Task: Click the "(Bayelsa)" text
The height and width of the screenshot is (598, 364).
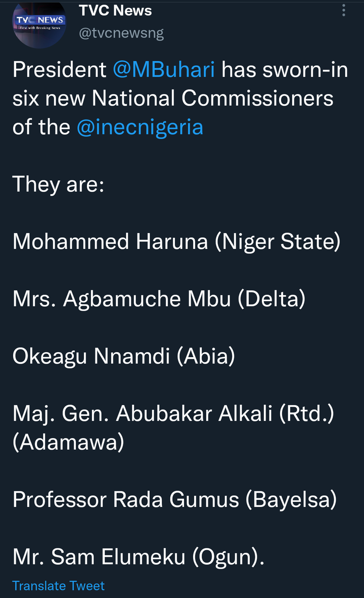Action: click(x=291, y=500)
